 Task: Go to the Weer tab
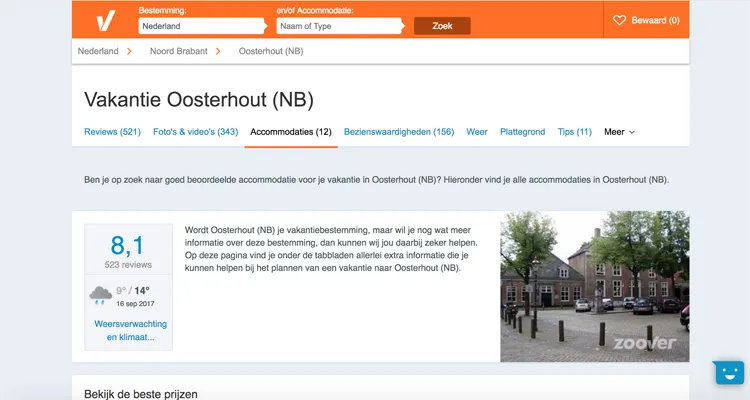point(477,132)
